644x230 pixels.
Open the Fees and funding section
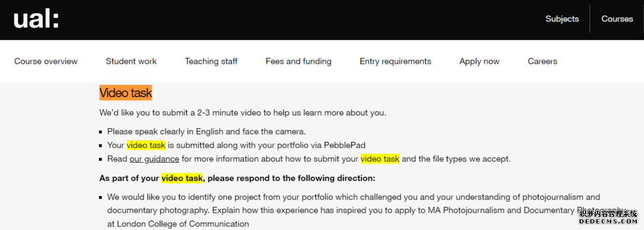click(x=299, y=61)
